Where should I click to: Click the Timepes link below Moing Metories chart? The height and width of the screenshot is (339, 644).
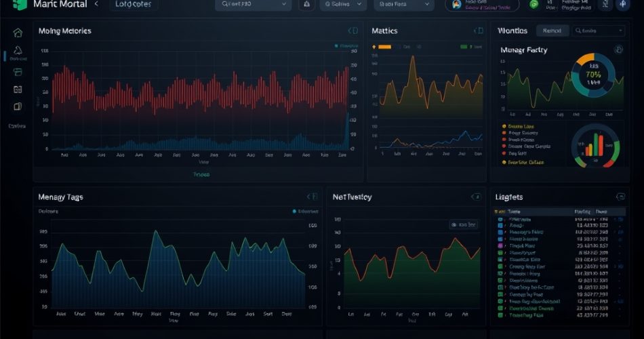click(201, 175)
